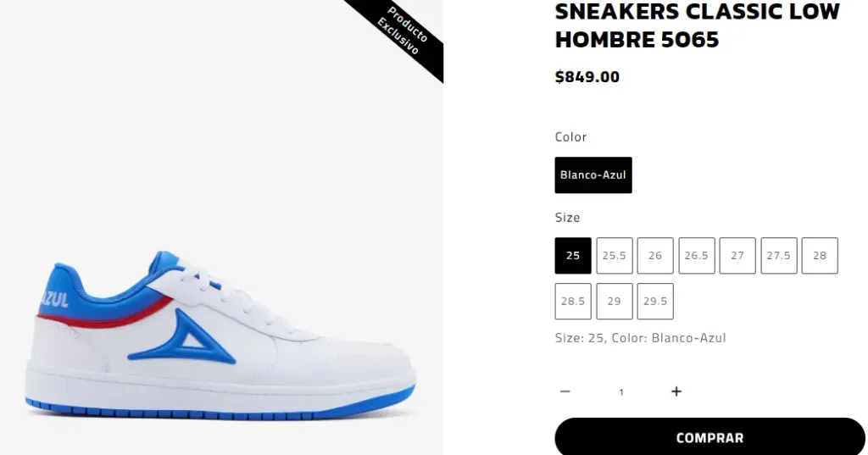Pick size 29
The width and height of the screenshot is (868, 455).
pyautogui.click(x=615, y=301)
